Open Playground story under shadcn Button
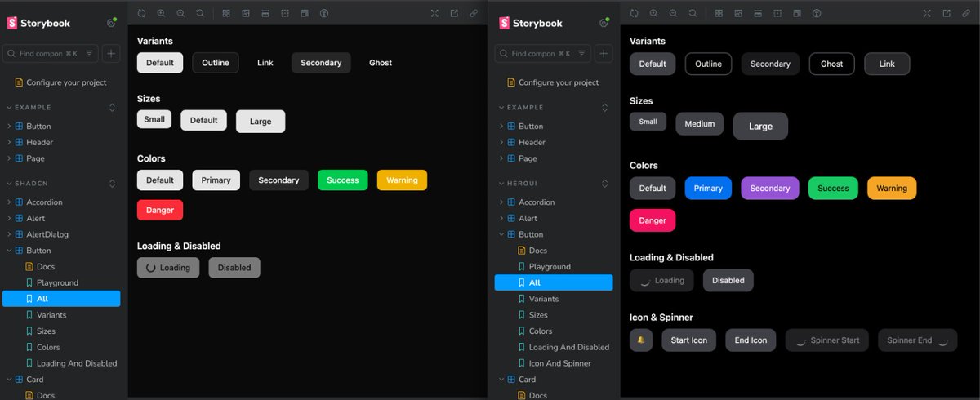Viewport: 980px width, 400px height. click(x=57, y=282)
